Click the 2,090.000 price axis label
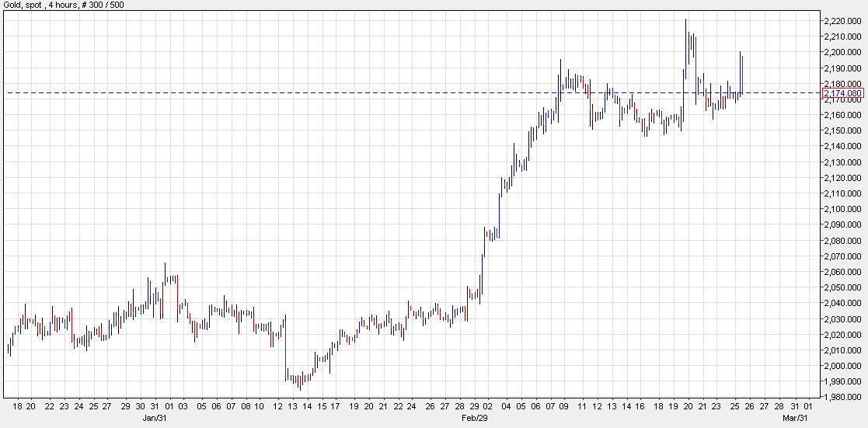Viewport: 868px width, 428px height. 842,224
